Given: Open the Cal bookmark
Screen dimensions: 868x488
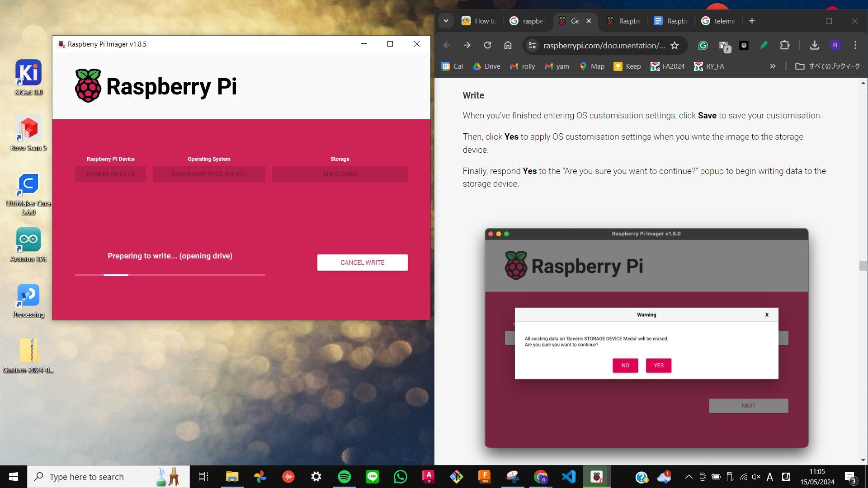Looking at the screenshot, I should pos(452,66).
